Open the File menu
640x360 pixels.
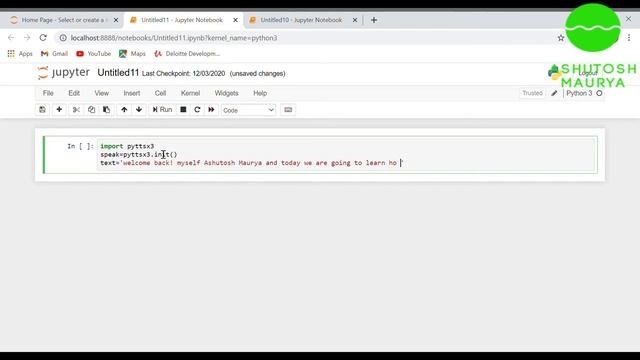pyautogui.click(x=48, y=93)
